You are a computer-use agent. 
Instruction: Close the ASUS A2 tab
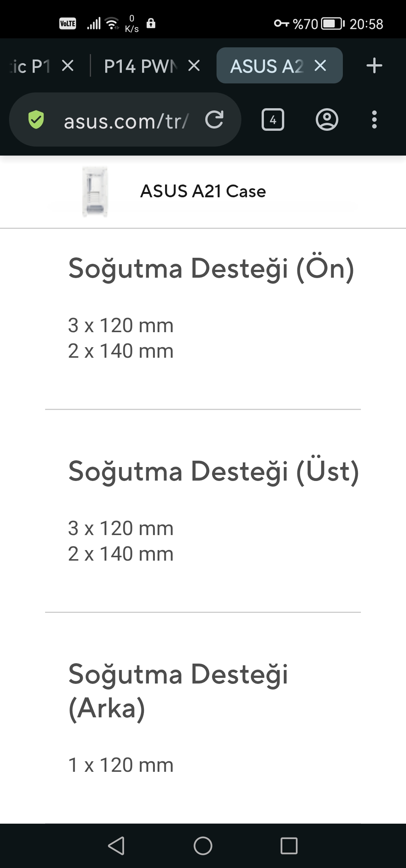pyautogui.click(x=320, y=66)
